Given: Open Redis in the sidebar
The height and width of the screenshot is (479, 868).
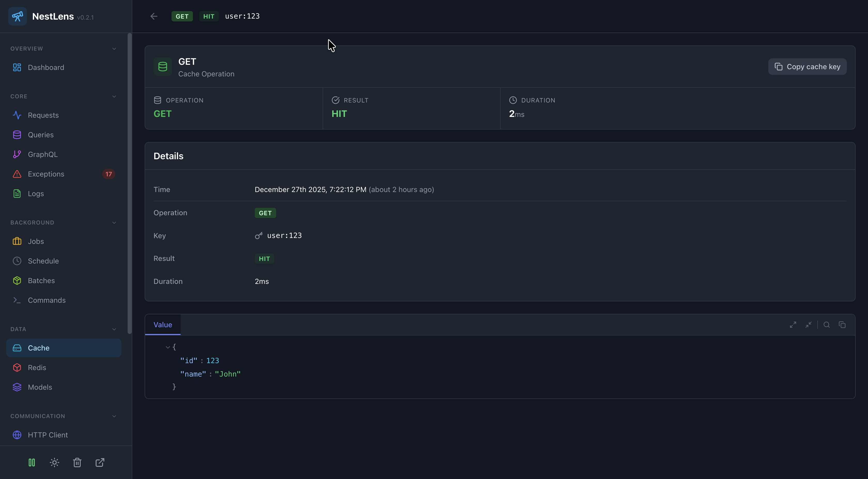Looking at the screenshot, I should (37, 368).
